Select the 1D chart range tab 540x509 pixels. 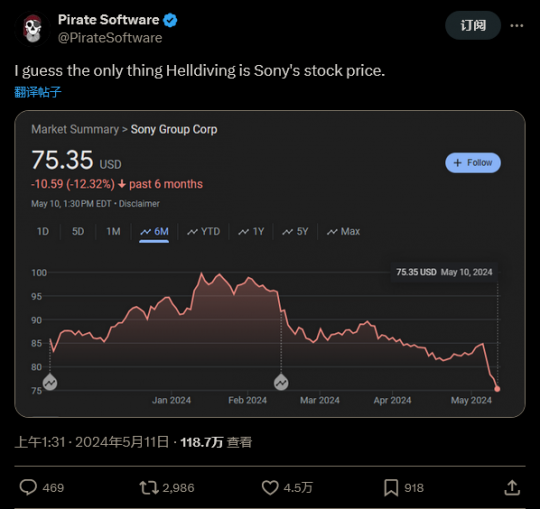[x=43, y=231]
